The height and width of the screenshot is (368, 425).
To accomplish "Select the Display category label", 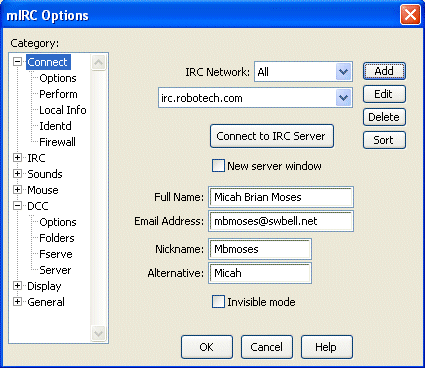I will [x=44, y=286].
